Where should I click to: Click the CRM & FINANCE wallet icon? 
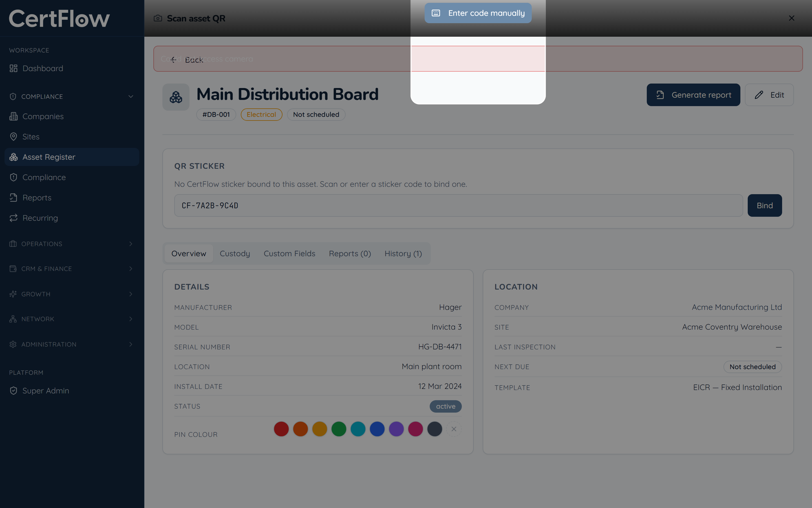coord(13,269)
